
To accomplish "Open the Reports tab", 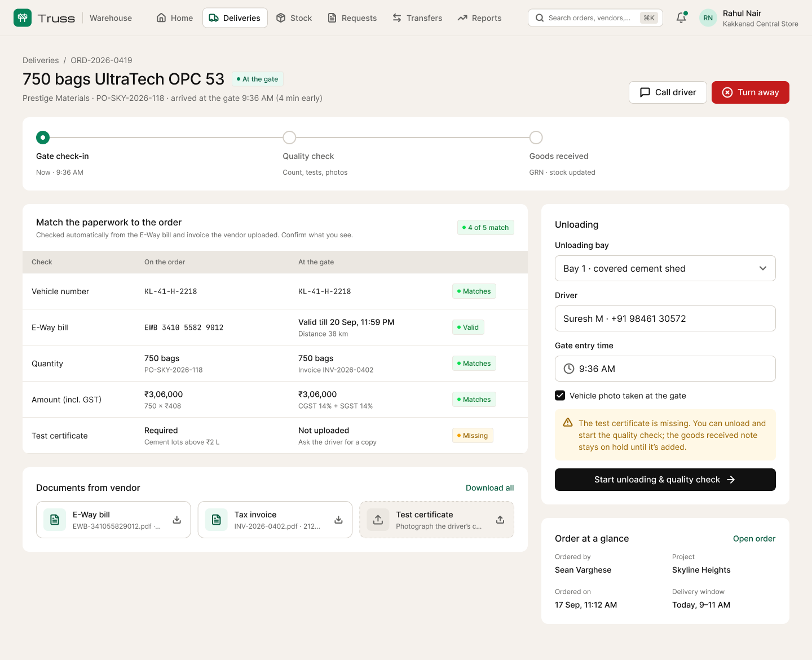I will coord(480,18).
